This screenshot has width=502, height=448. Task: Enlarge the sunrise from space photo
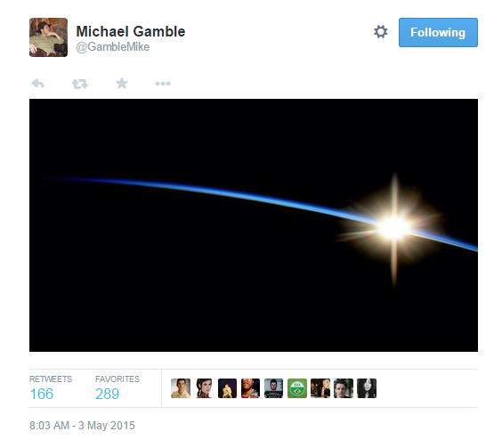pos(254,225)
